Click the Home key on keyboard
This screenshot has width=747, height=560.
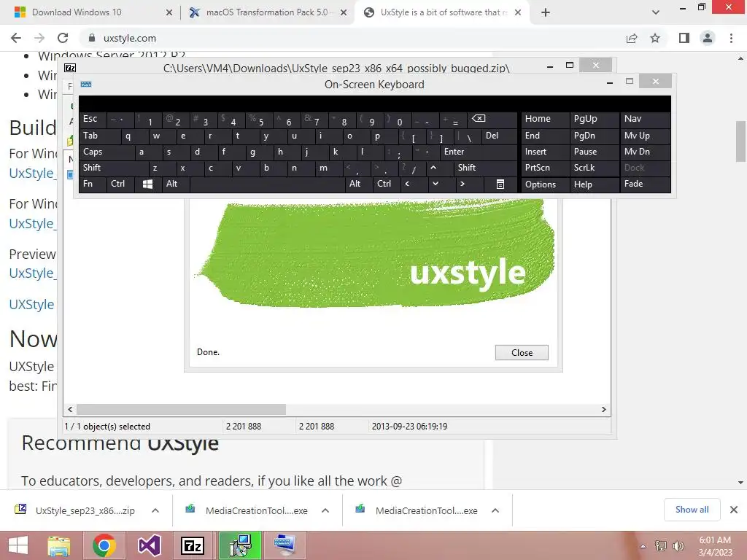[x=546, y=119]
